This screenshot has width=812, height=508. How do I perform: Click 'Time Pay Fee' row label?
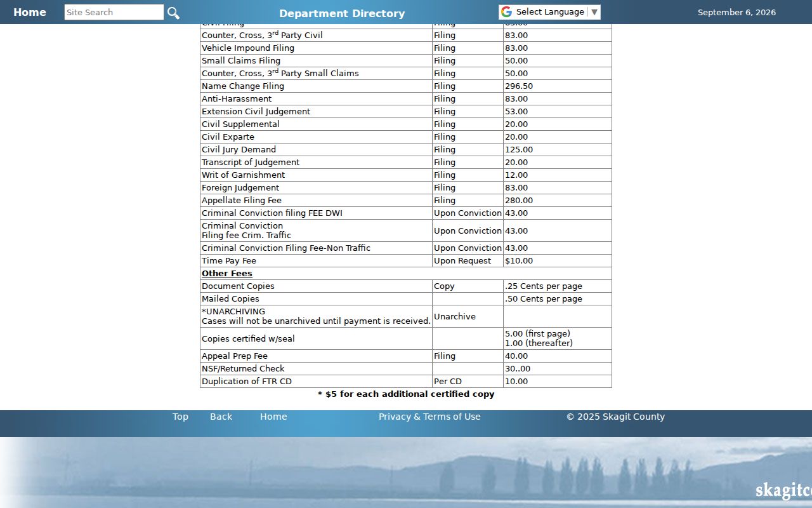[229, 261]
